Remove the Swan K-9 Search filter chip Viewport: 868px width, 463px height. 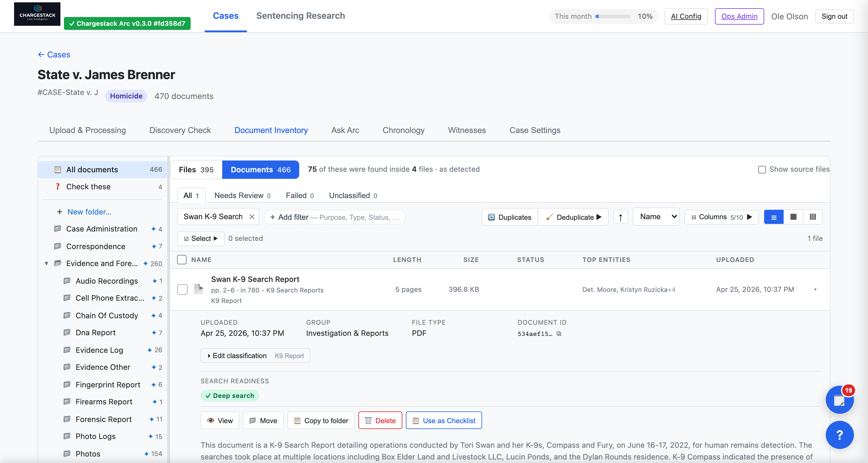click(x=252, y=217)
